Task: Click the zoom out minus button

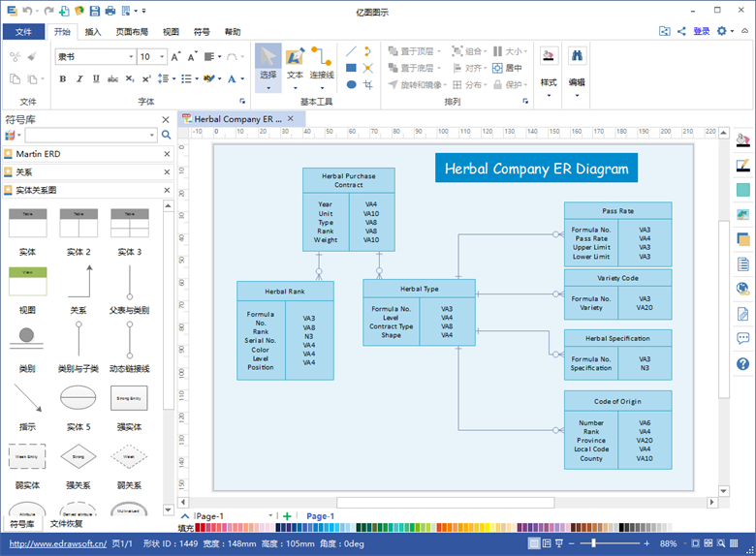Action: click(x=571, y=543)
